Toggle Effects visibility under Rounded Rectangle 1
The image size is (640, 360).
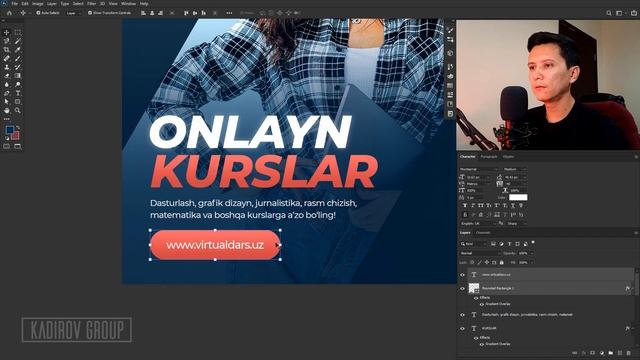pyautogui.click(x=476, y=298)
